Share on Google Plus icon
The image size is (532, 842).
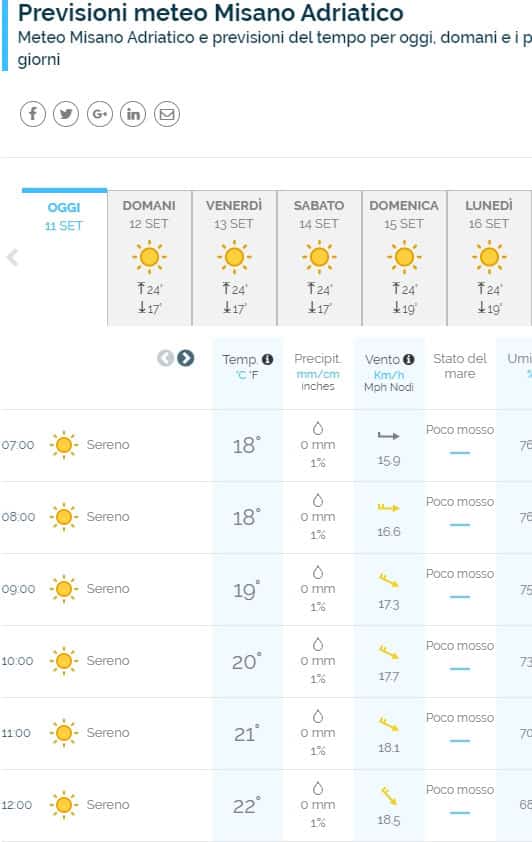coord(100,114)
